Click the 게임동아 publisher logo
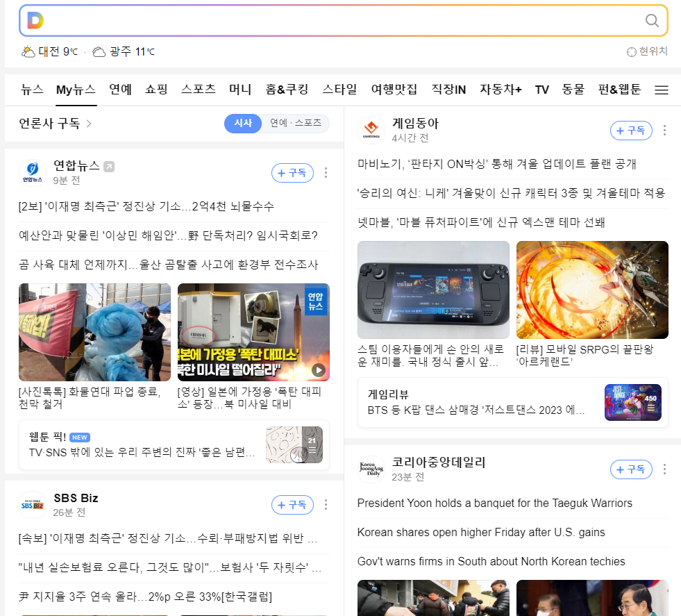 click(x=371, y=130)
